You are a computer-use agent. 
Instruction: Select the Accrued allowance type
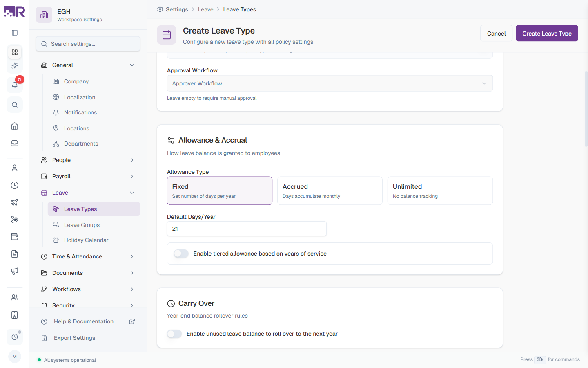(330, 191)
